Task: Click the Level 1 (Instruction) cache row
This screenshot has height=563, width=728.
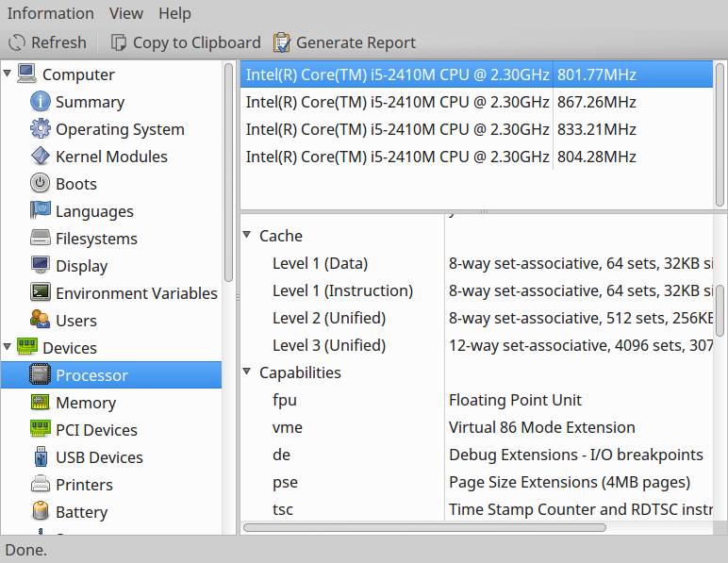Action: pyautogui.click(x=476, y=290)
